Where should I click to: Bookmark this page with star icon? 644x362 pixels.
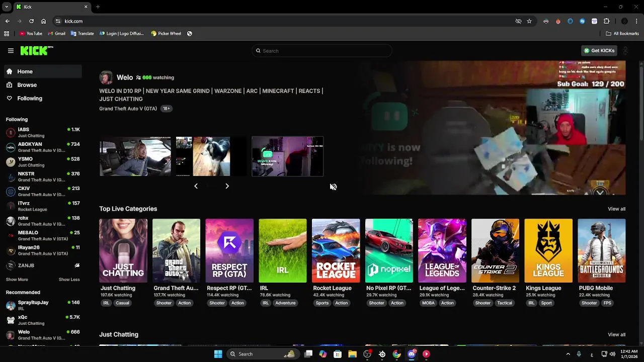tap(529, 21)
